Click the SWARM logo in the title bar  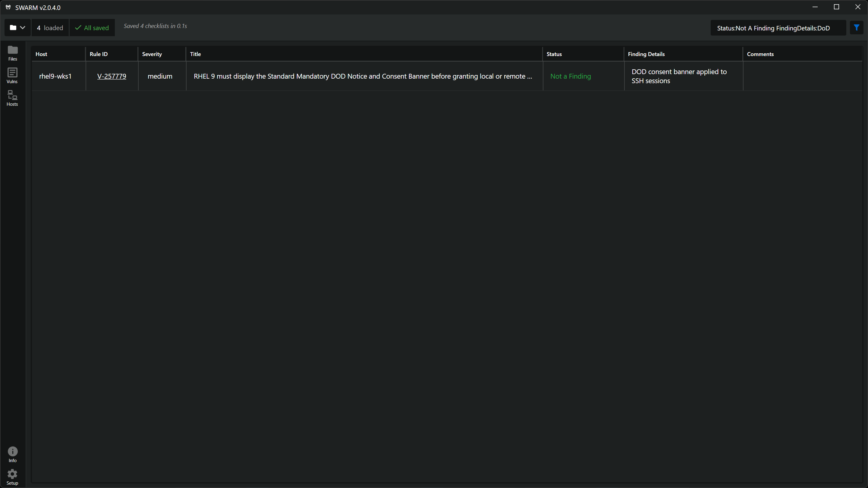8,7
